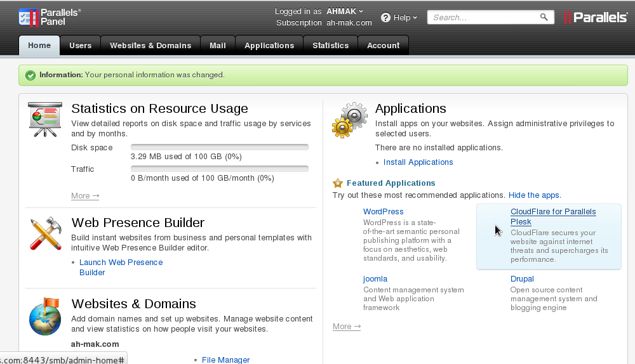This screenshot has width=635, height=364.
Task: Go to the Mail tab
Action: tap(217, 45)
